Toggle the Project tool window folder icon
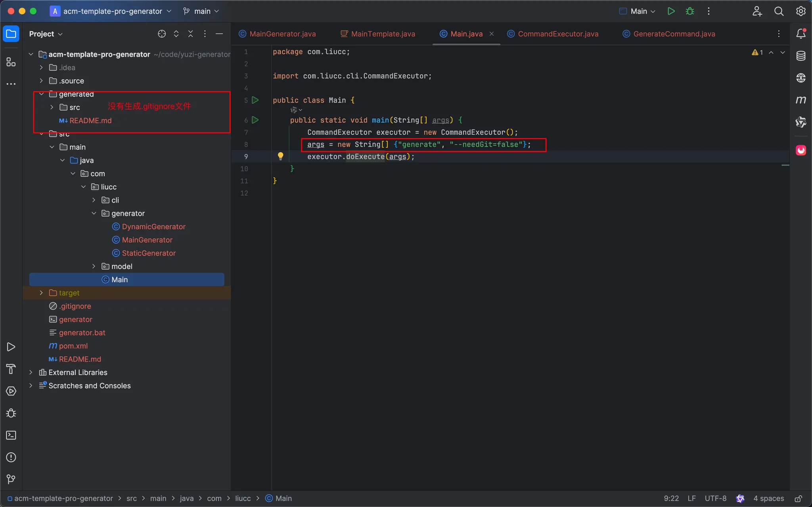 click(11, 34)
